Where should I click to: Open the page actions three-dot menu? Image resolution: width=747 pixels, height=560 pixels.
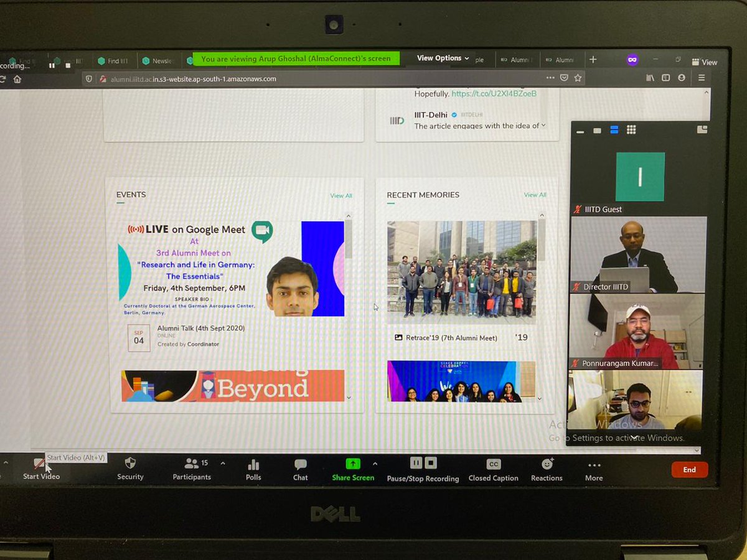click(550, 78)
